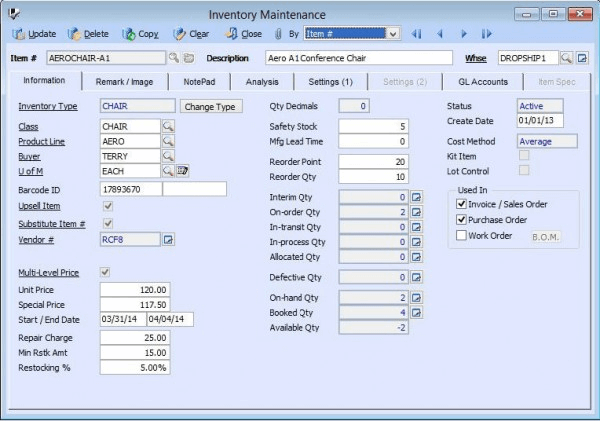The height and width of the screenshot is (421, 600).
Task: Enable the Work Order checkbox
Action: click(461, 235)
